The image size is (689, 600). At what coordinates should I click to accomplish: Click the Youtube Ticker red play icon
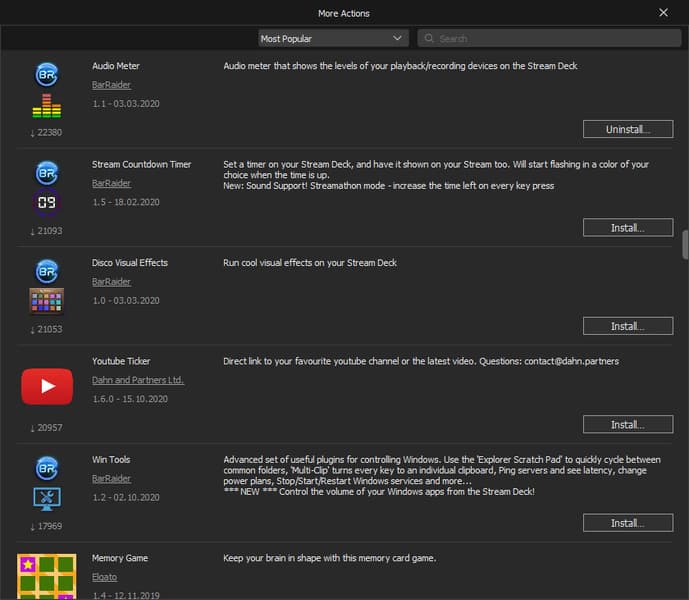point(47,386)
